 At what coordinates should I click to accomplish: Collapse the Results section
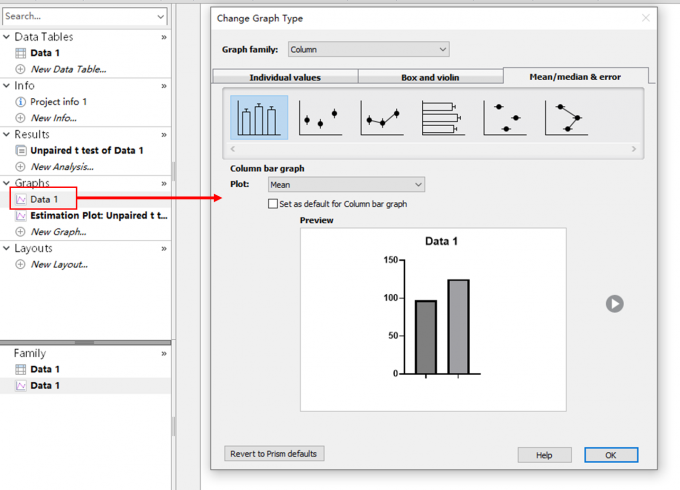pos(7,134)
